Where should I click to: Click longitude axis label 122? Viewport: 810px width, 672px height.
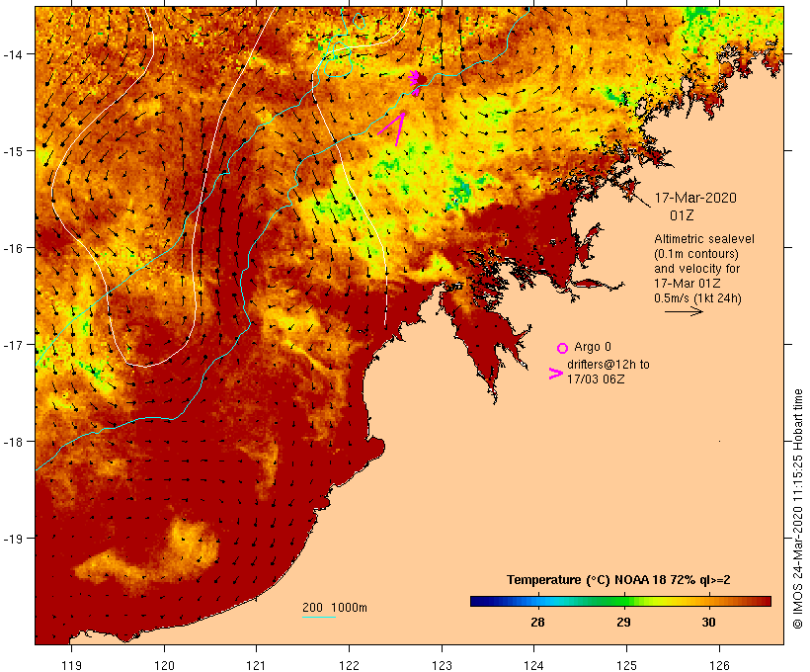click(x=350, y=665)
